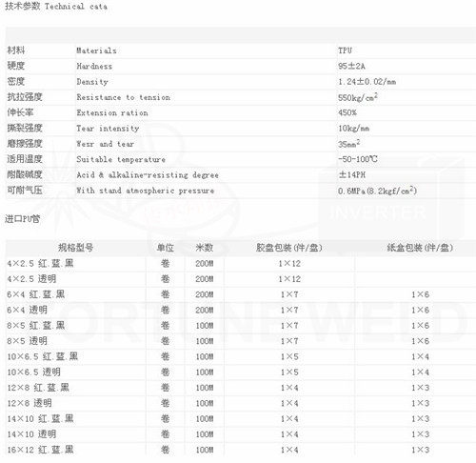Click the '进口PU管' section heading
Image resolution: width=476 pixels, height=463 pixels.
[22, 219]
